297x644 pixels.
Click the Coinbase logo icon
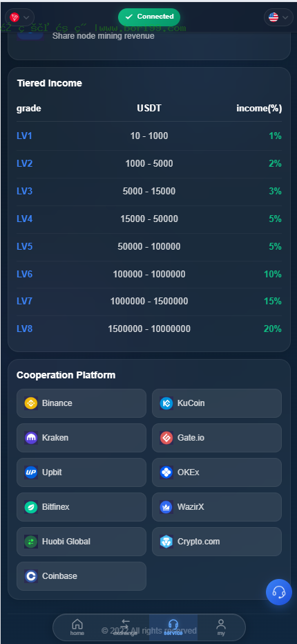tap(31, 576)
